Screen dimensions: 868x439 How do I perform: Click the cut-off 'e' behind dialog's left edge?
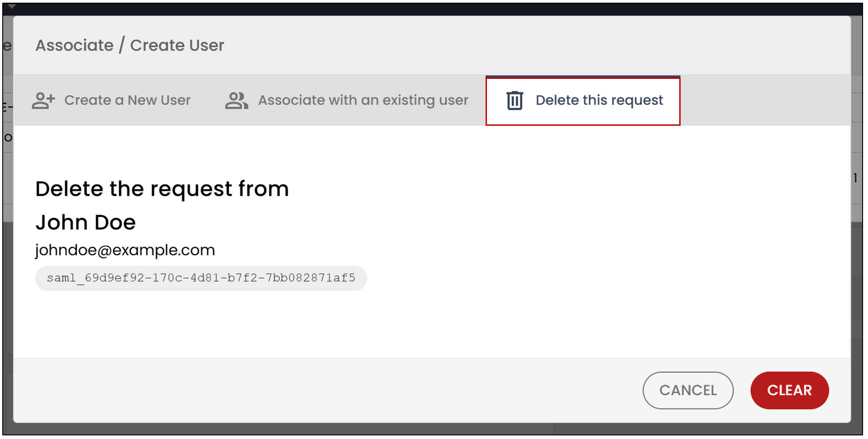click(x=8, y=46)
